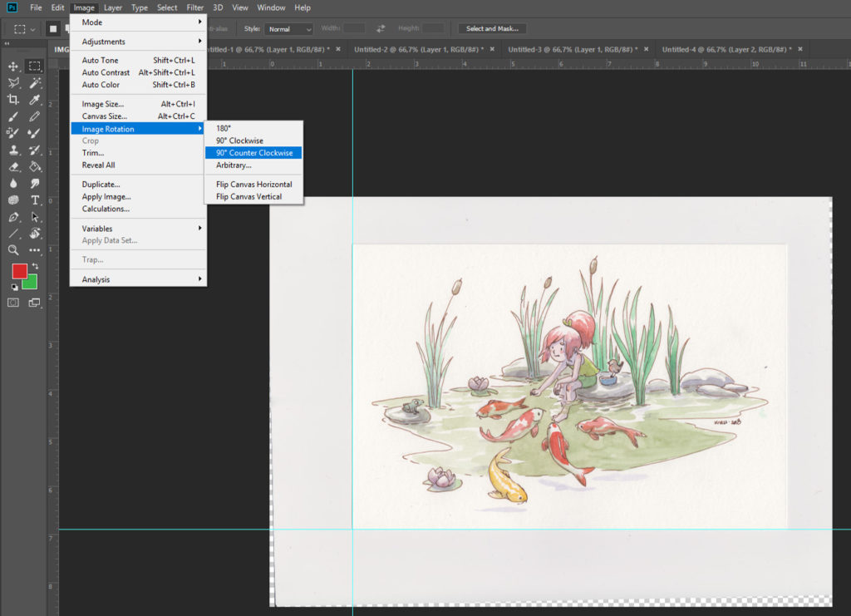Select the History Brush tool
The width and height of the screenshot is (851, 616).
click(35, 150)
